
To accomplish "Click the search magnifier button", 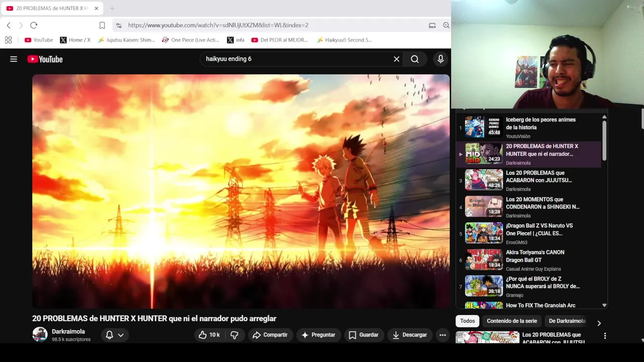I will [x=415, y=59].
